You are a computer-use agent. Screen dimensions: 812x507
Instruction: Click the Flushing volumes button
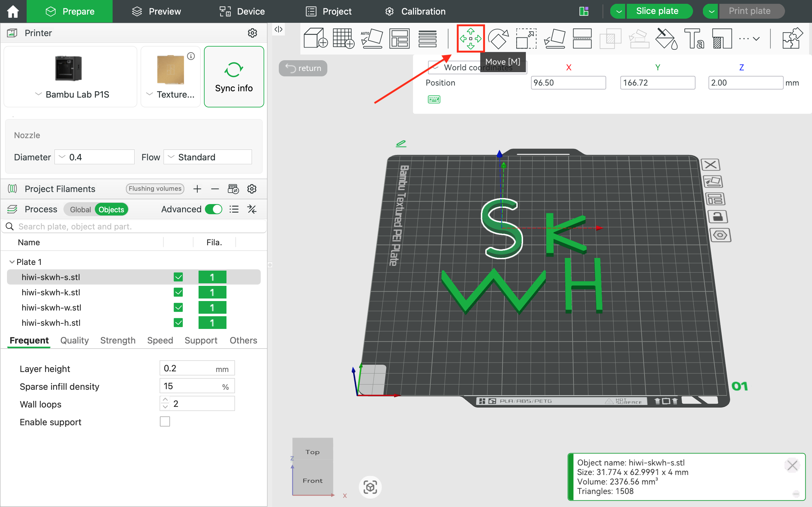[x=155, y=189]
